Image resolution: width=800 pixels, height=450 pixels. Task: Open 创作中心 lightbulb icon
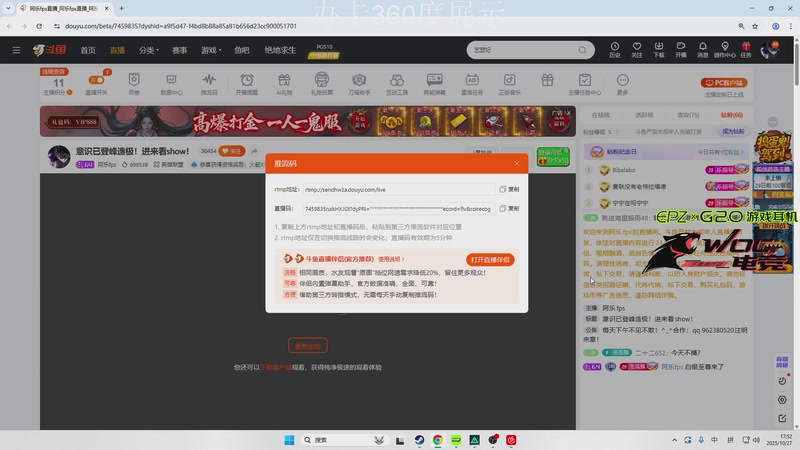coord(724,49)
